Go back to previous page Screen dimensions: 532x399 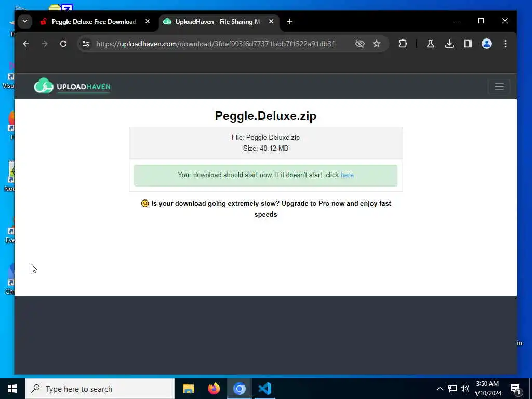tap(26, 44)
